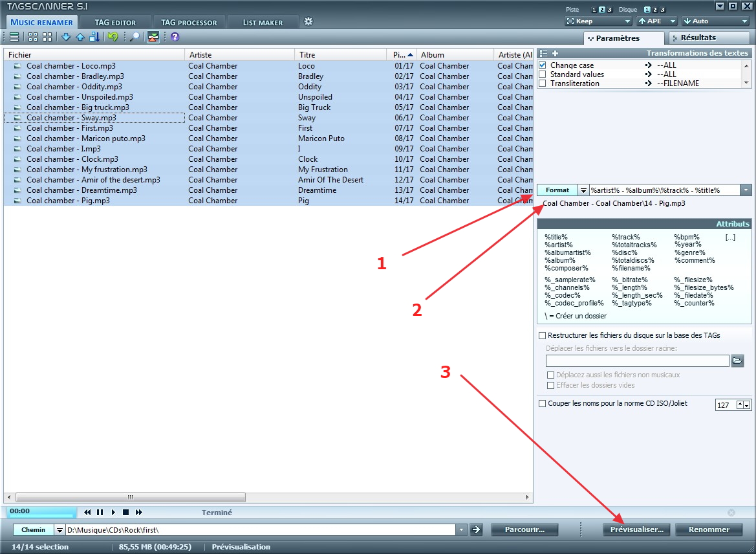Start playback with the play icon
This screenshot has height=554, width=756.
point(113,512)
